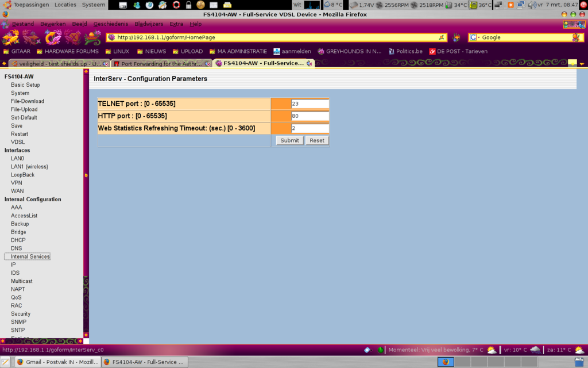Switch to the Port Forwarding tab
Screen dimensions: 588x368
[155, 64]
